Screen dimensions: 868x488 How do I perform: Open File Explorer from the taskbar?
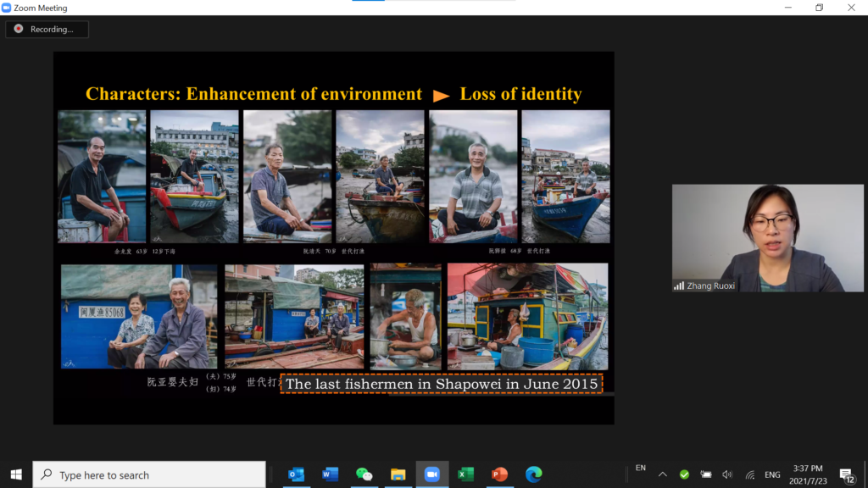coord(398,474)
